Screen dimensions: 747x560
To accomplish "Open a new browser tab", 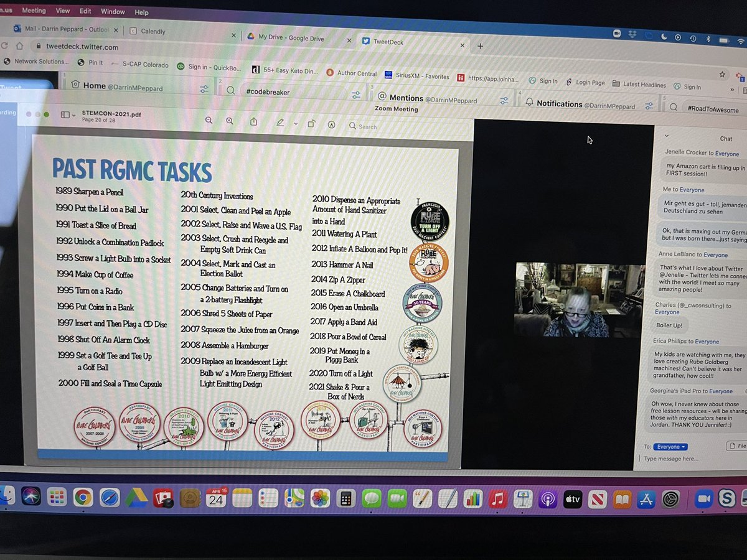I will coord(480,45).
